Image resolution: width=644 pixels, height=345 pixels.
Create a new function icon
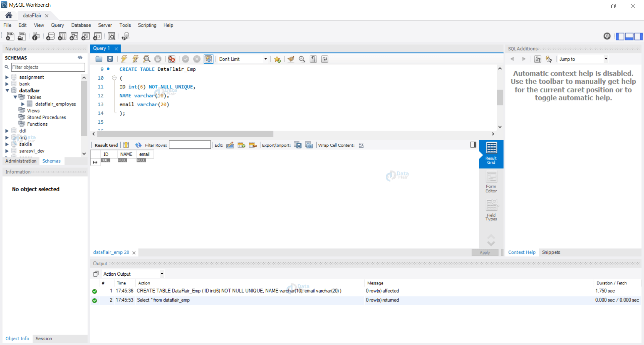click(x=97, y=36)
